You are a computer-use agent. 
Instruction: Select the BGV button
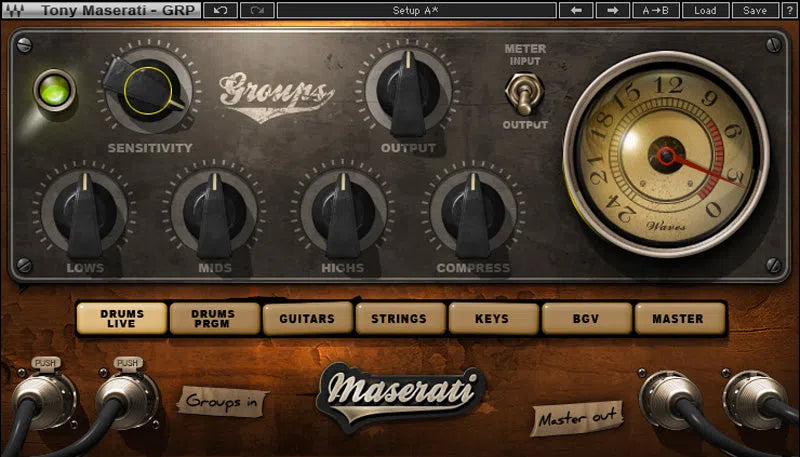pos(586,319)
